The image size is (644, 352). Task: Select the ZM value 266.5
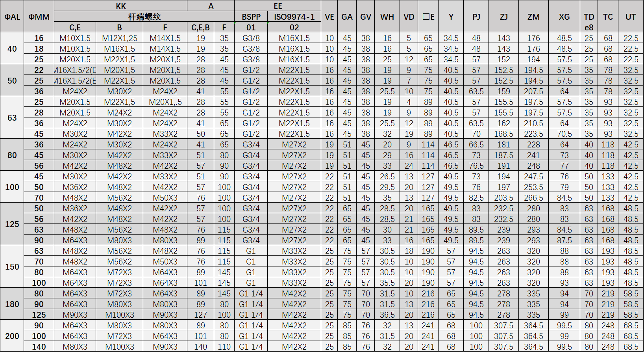pyautogui.click(x=533, y=198)
